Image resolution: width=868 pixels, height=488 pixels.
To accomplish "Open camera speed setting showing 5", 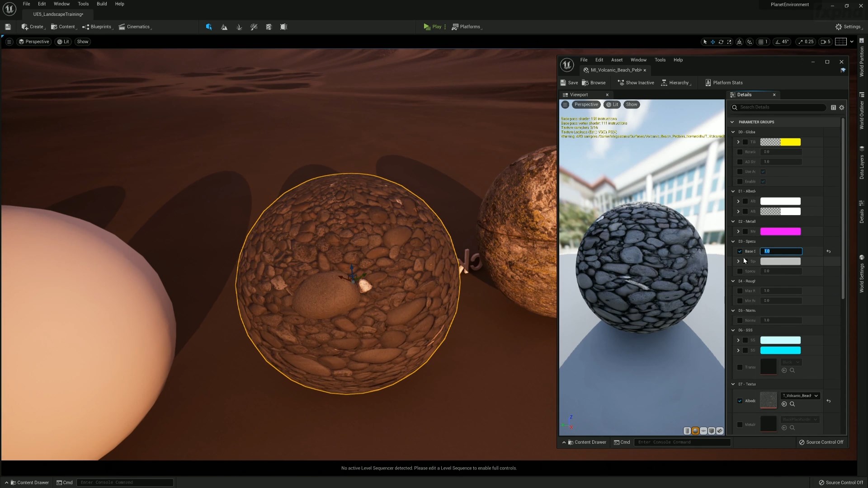I will point(826,42).
